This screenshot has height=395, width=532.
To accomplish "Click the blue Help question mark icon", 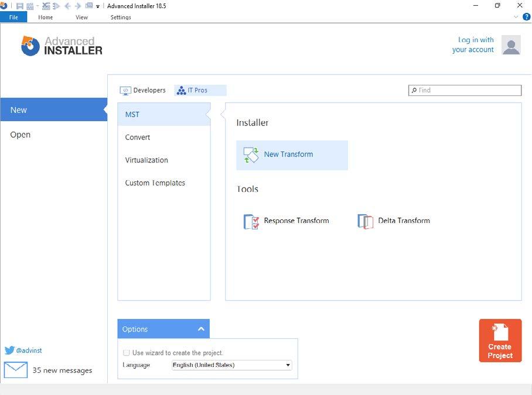I will [526, 16].
